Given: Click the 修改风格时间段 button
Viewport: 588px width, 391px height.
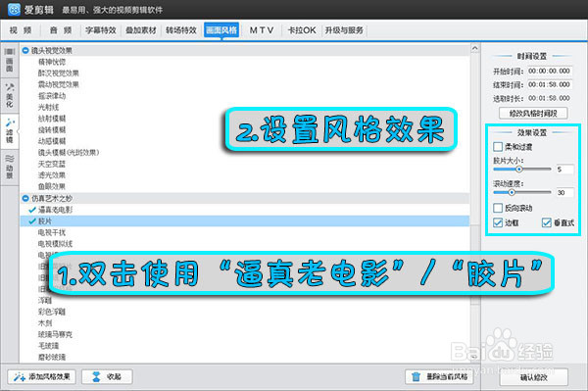Looking at the screenshot, I should pos(533,114).
